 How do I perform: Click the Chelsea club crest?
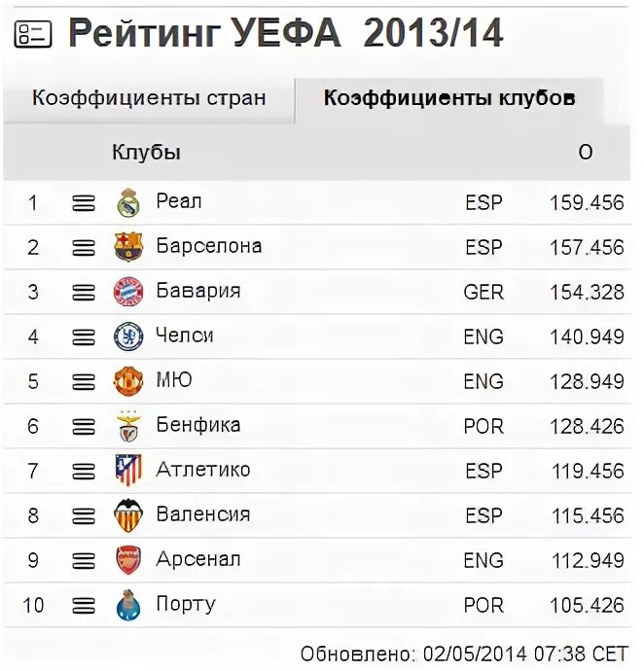pos(128,336)
